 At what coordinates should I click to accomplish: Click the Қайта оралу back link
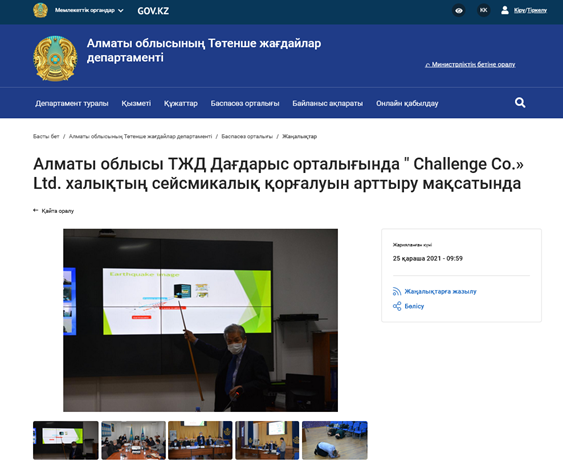(58, 211)
